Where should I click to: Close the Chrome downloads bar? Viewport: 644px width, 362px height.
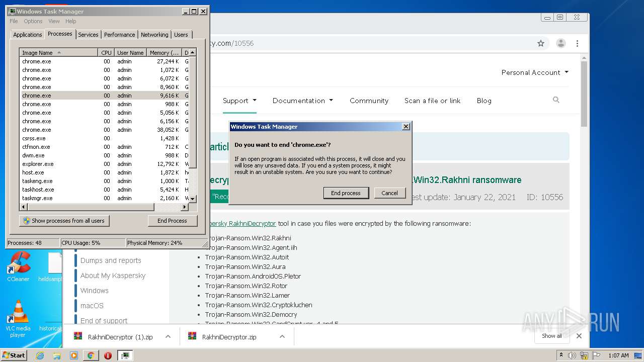click(579, 336)
